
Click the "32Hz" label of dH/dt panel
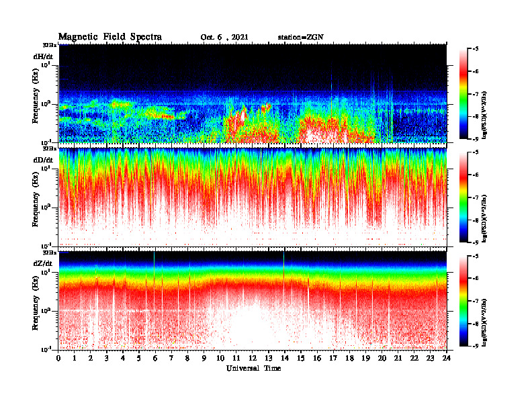[x=50, y=45]
